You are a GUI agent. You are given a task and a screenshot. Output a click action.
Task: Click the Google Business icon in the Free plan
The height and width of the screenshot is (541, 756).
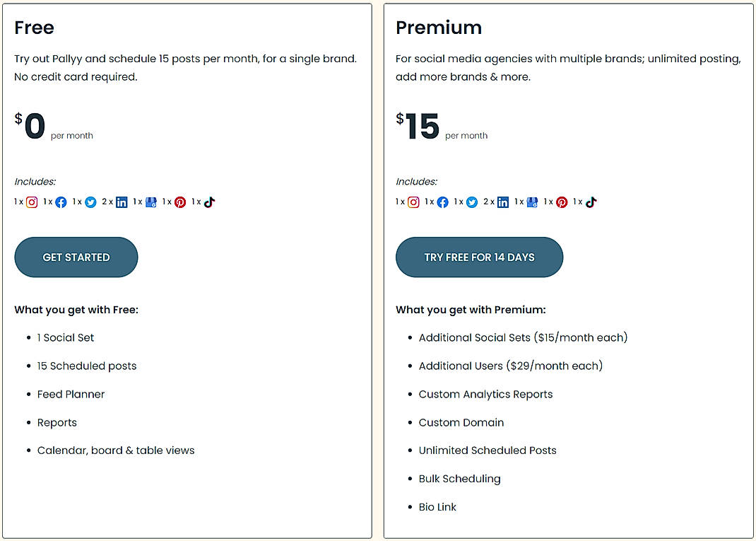(x=151, y=202)
